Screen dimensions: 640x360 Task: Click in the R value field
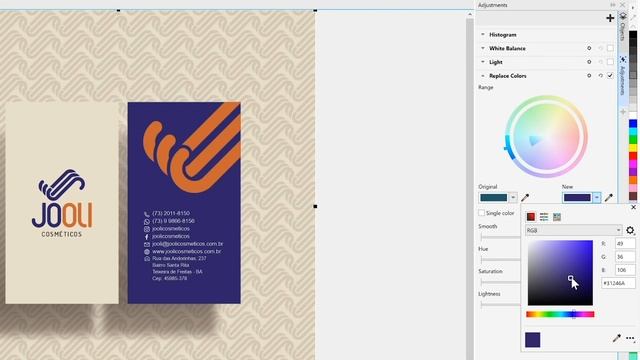[625, 243]
